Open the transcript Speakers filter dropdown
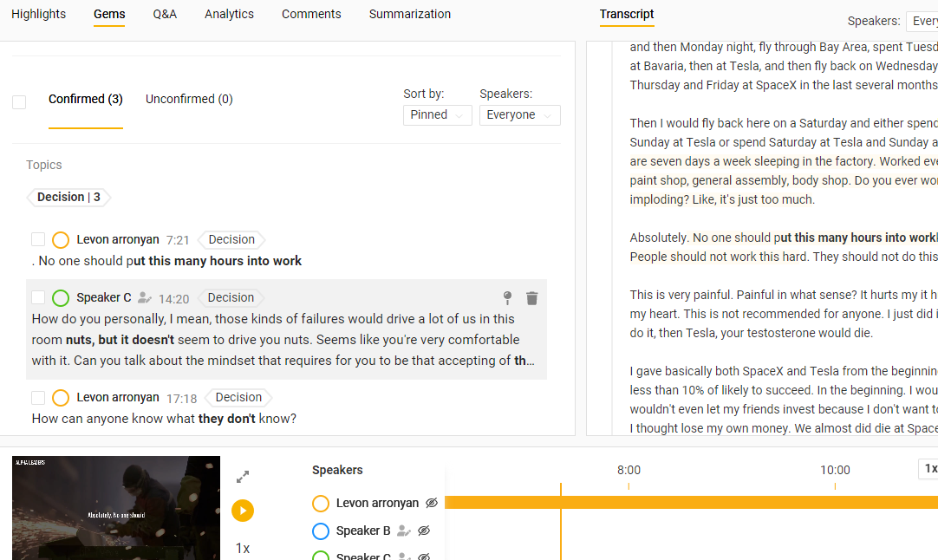 point(922,21)
